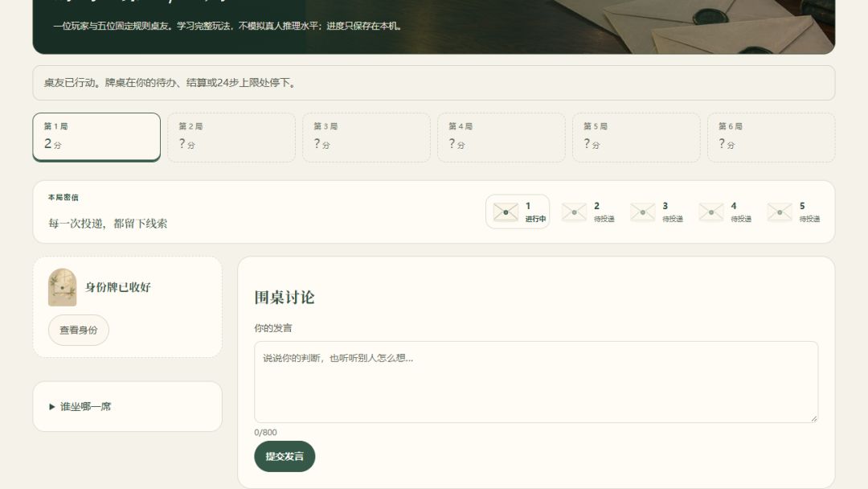This screenshot has width=868, height=489.
Task: Click the 身份牌已收好 label
Action: click(118, 287)
